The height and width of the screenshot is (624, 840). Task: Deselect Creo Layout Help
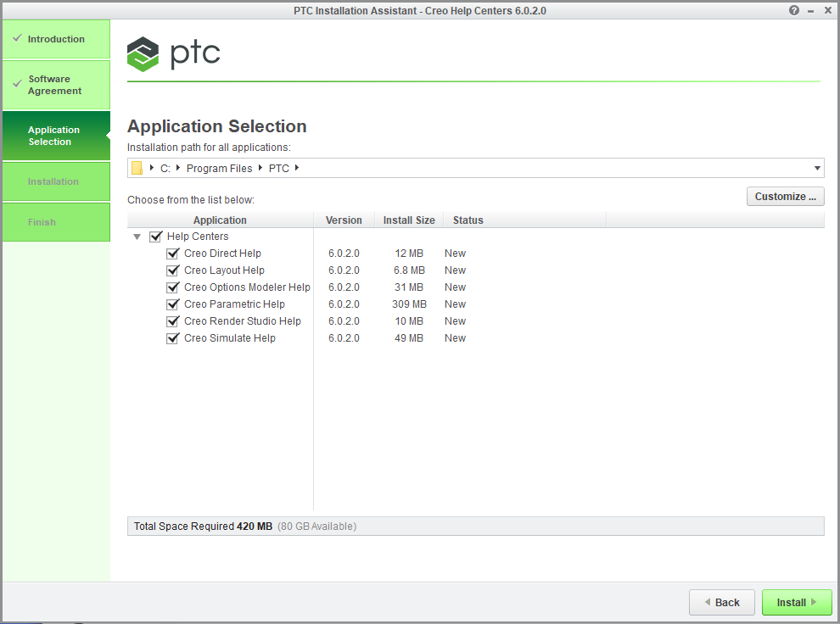(x=173, y=270)
